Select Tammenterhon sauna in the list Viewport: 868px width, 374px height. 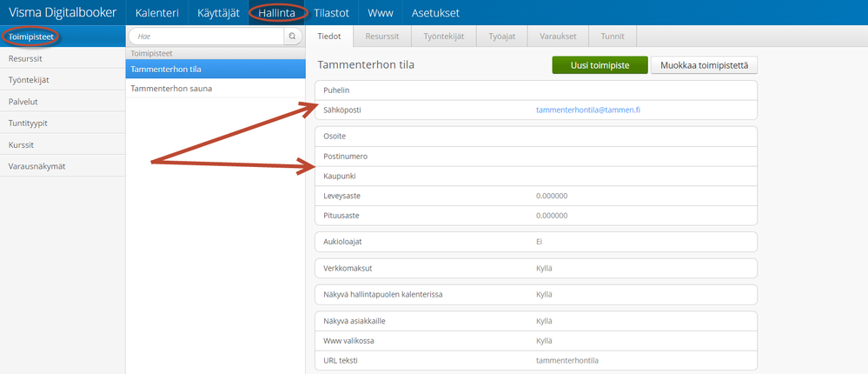point(215,89)
